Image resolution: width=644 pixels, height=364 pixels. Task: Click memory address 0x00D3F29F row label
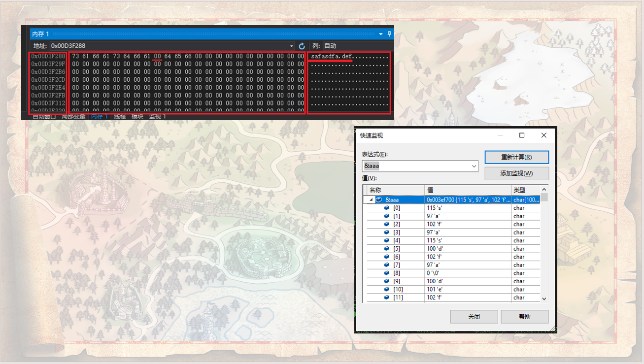point(48,64)
